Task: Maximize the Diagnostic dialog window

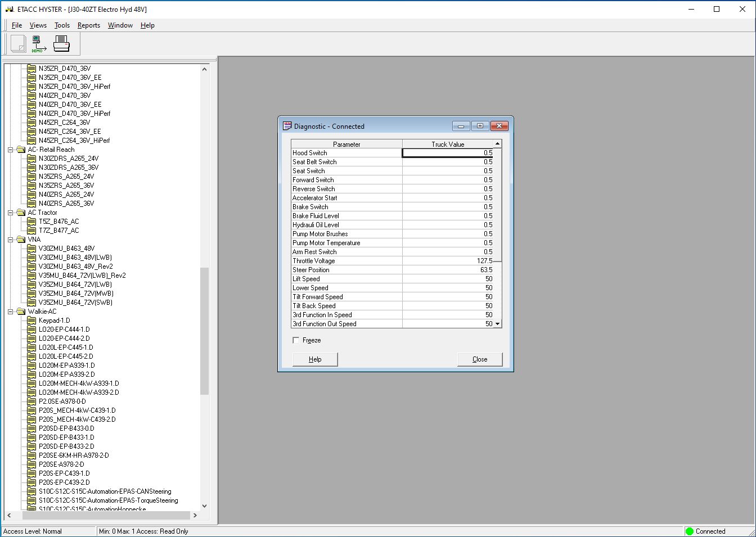Action: (480, 126)
